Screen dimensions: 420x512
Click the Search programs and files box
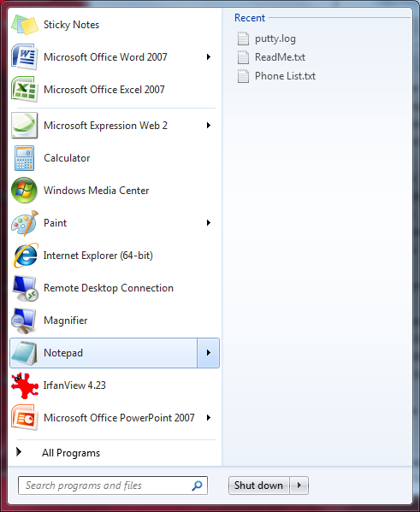click(113, 486)
